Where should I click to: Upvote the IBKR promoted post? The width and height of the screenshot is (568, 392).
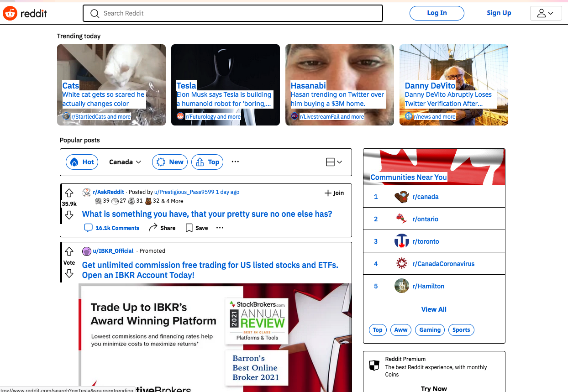(x=69, y=251)
